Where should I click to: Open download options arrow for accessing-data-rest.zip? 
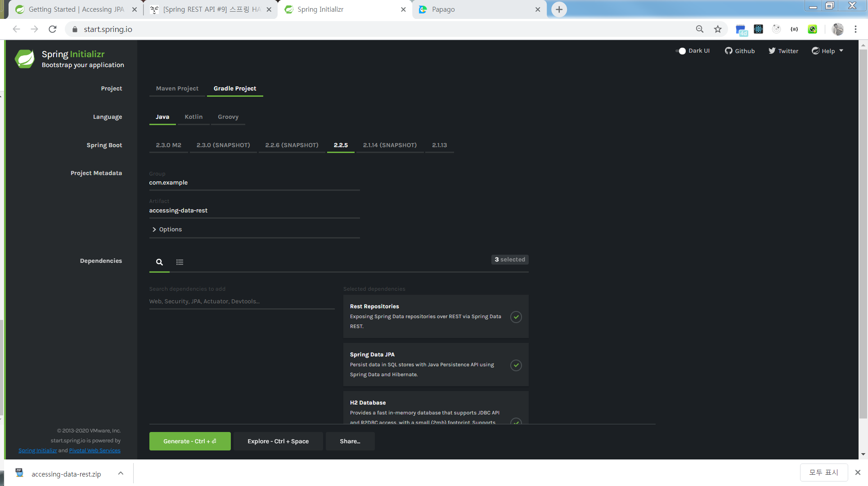tap(121, 473)
